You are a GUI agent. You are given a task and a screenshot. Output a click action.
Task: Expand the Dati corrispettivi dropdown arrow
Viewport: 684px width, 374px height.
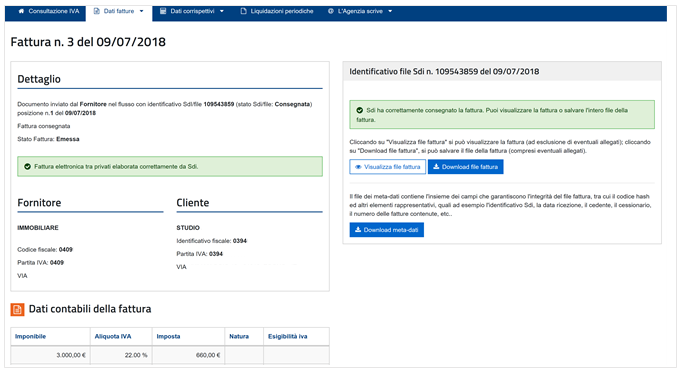(222, 11)
